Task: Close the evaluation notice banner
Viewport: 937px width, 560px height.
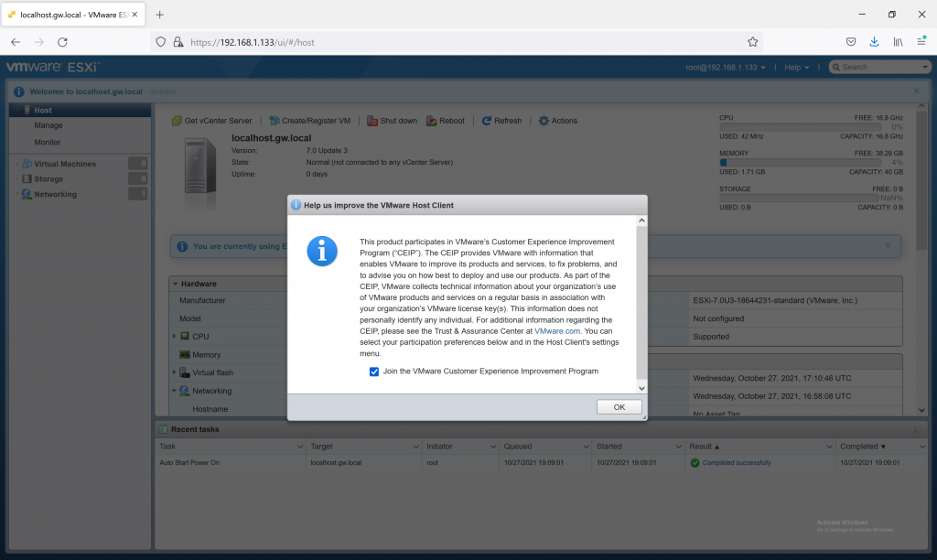Action: click(888, 245)
